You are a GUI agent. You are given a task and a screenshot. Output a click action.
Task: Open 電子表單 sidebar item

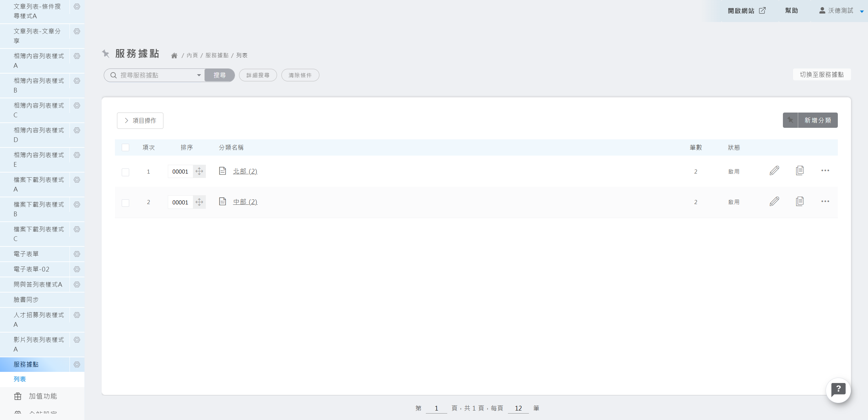point(26,254)
